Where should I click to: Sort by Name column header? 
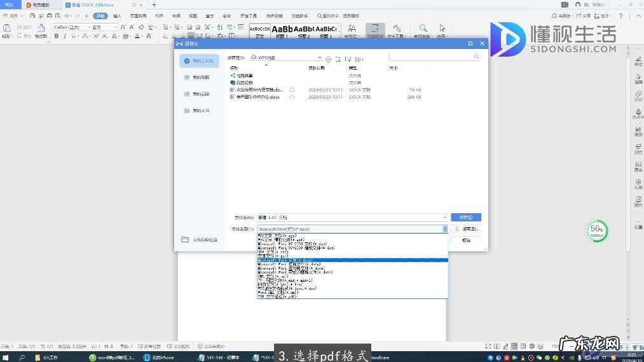point(234,68)
